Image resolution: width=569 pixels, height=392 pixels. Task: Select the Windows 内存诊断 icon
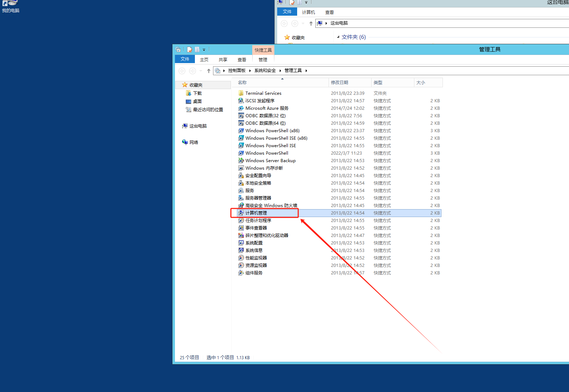(241, 168)
